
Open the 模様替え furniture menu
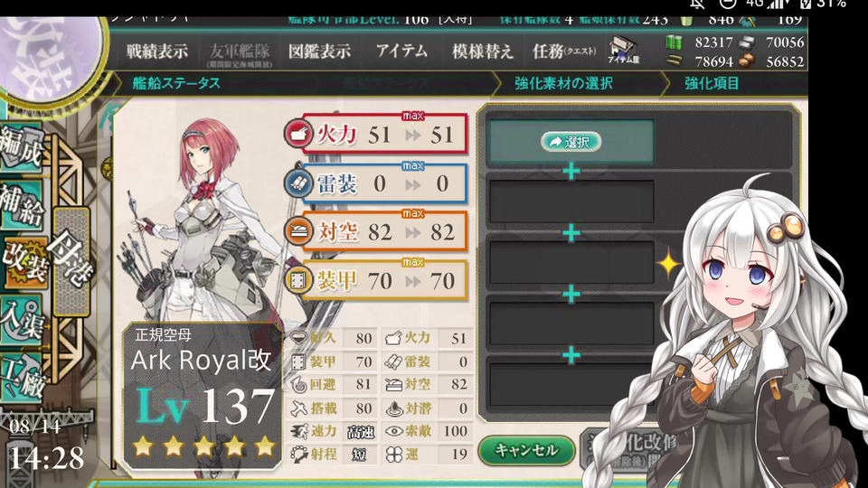[483, 52]
